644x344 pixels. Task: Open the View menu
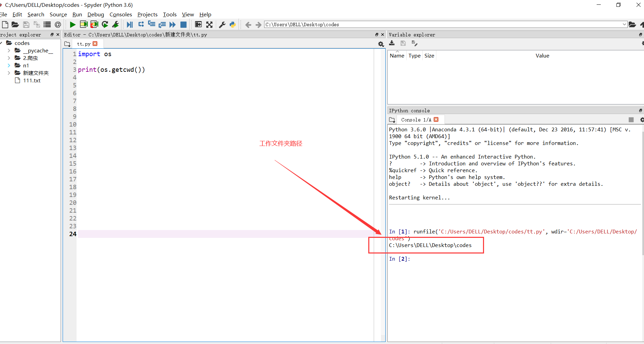188,14
